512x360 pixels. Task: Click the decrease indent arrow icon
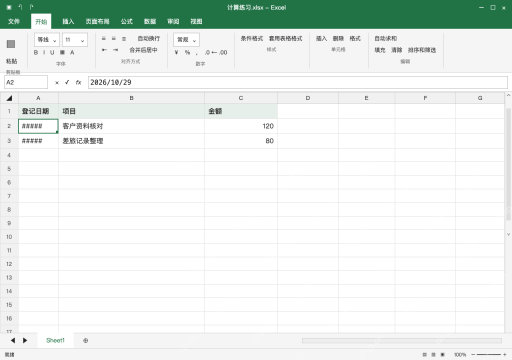coord(104,50)
